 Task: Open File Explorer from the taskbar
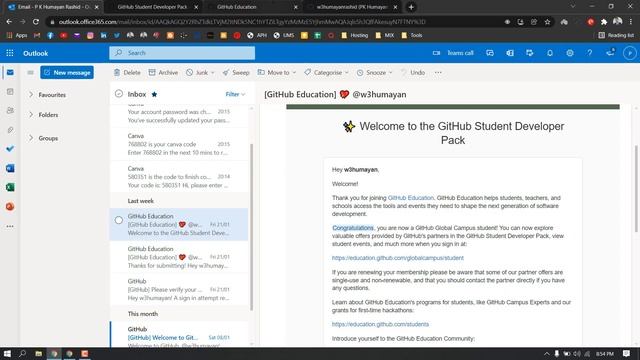click(38, 353)
